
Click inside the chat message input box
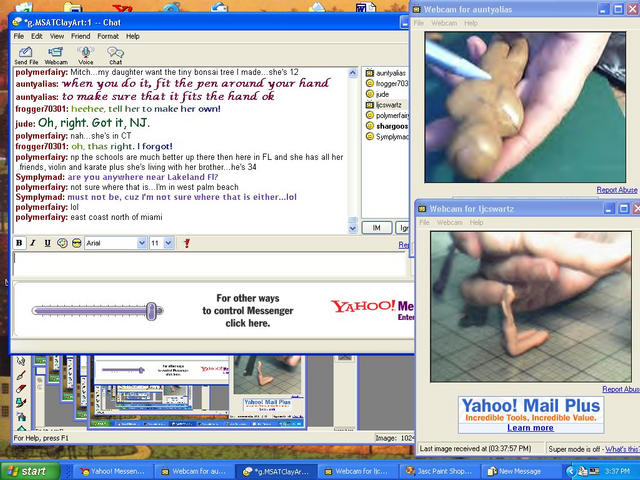pyautogui.click(x=210, y=264)
